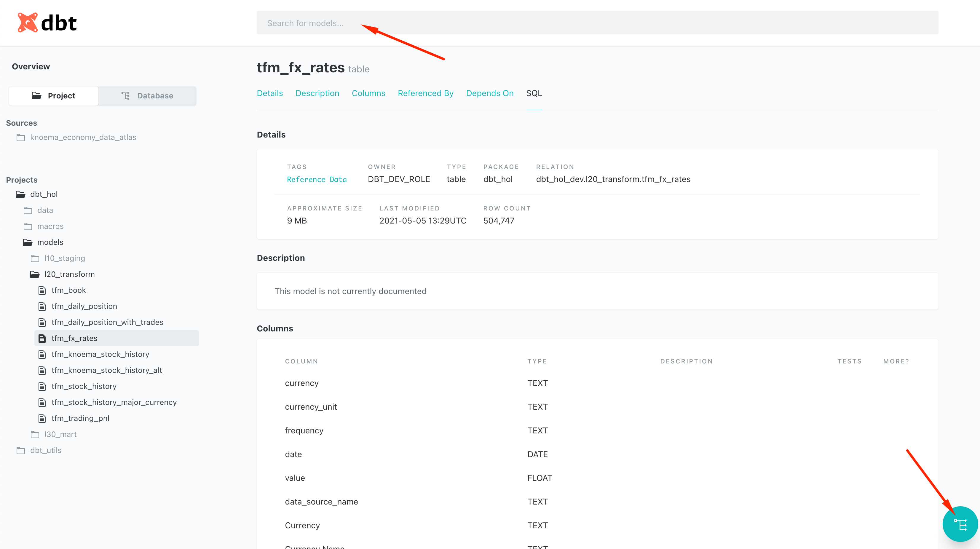Switch sidebar to Project view
Viewport: 980px width, 549px height.
point(54,96)
